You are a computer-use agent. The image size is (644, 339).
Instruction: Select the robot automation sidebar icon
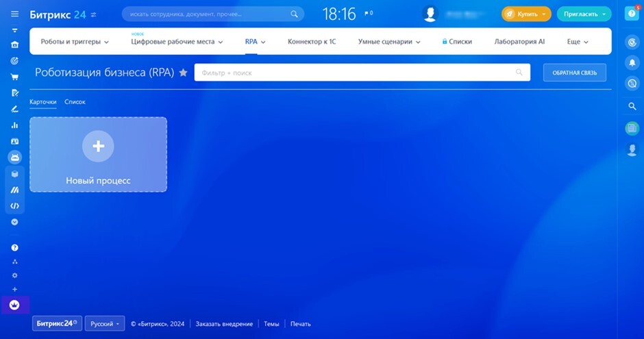tap(14, 158)
